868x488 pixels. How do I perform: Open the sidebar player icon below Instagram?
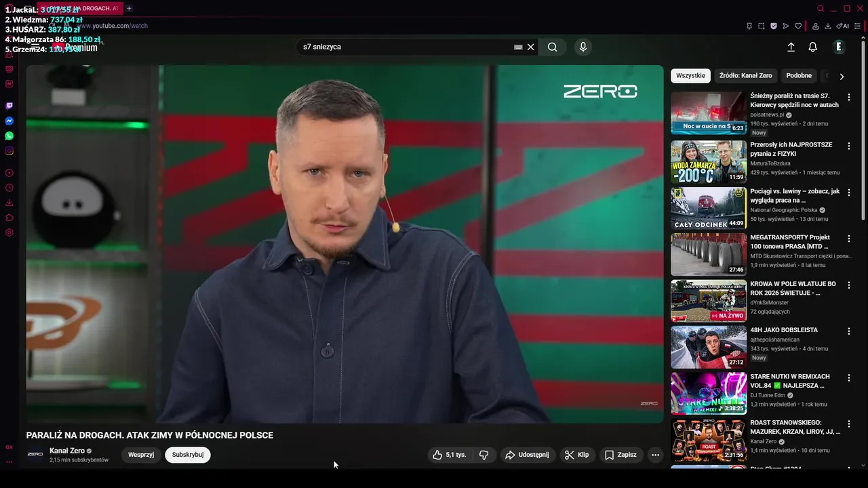pyautogui.click(x=9, y=173)
